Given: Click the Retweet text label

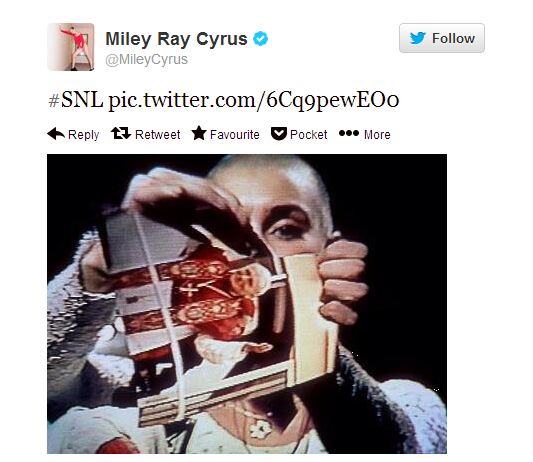Looking at the screenshot, I should 158,135.
